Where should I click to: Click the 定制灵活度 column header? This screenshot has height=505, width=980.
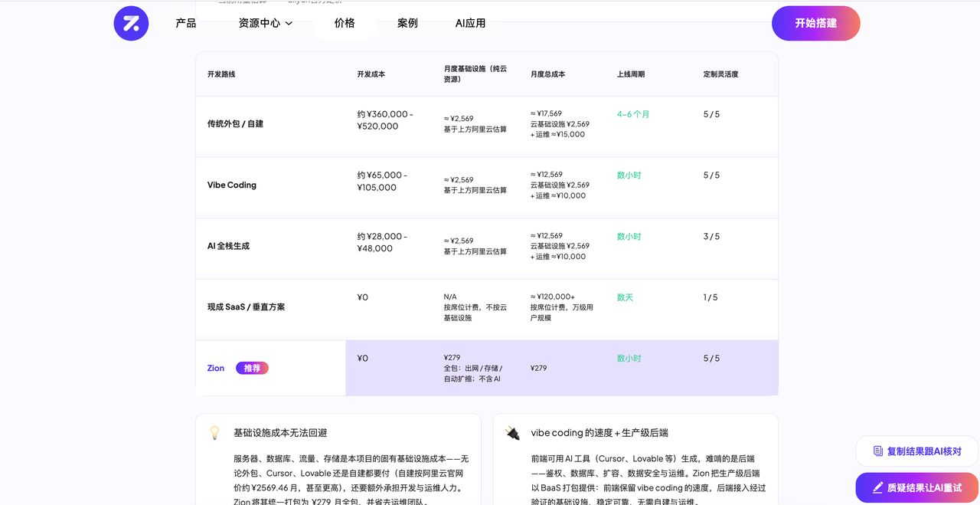[720, 74]
